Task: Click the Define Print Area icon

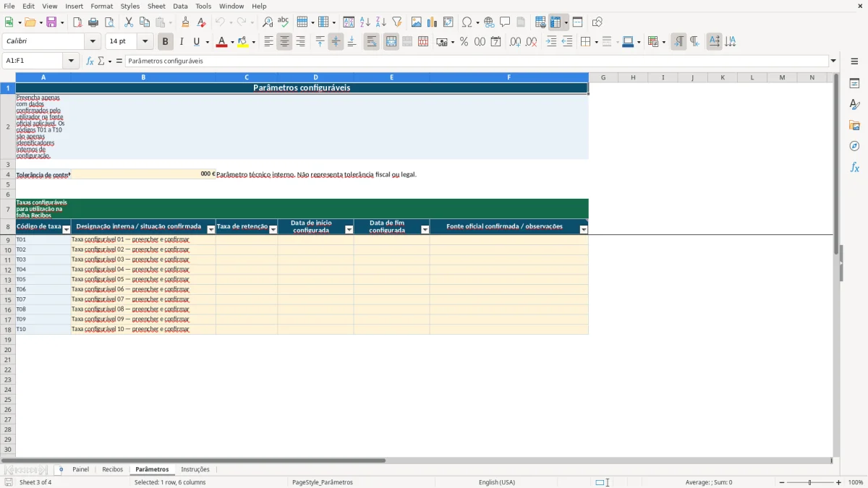Action: coord(541,22)
